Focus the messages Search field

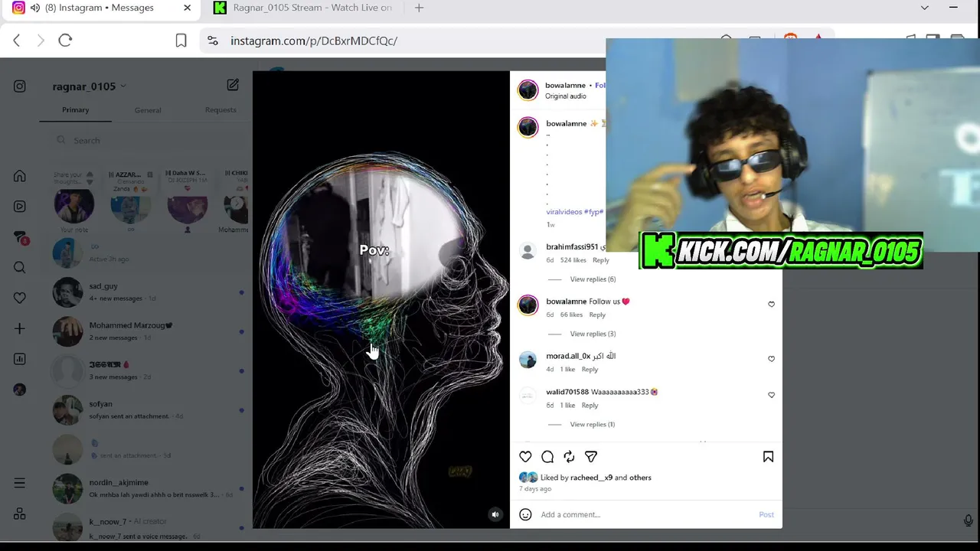click(148, 141)
